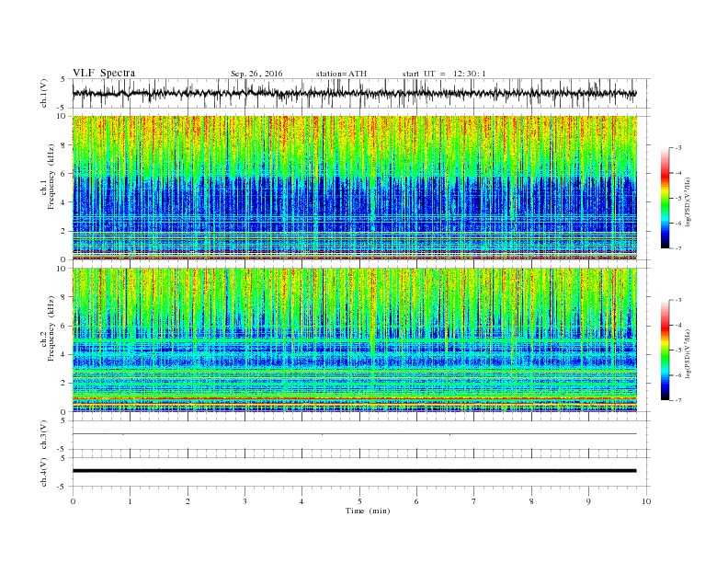Click the ch.1 voltage waveform trace
The width and height of the screenshot is (728, 563).
click(x=354, y=93)
